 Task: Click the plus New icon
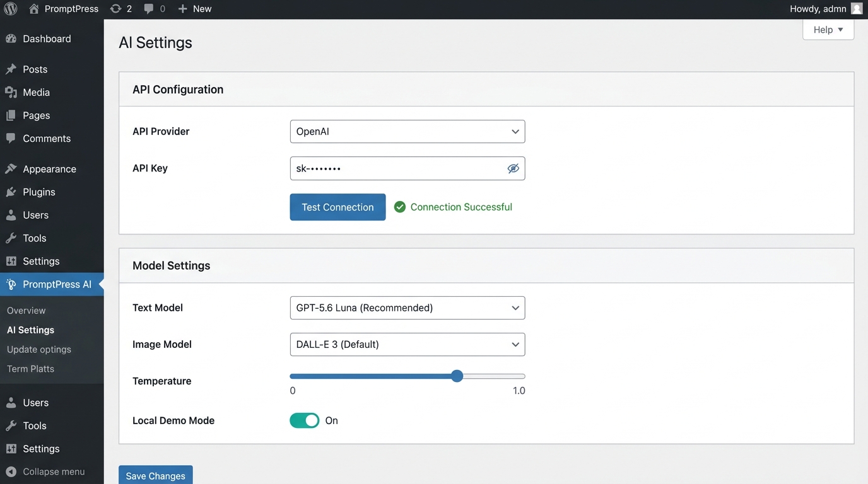(x=182, y=9)
